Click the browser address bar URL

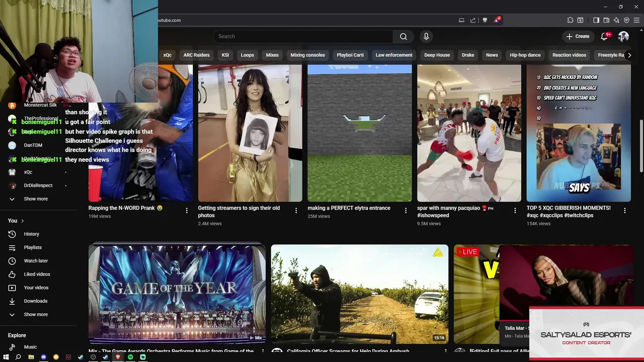point(169,20)
